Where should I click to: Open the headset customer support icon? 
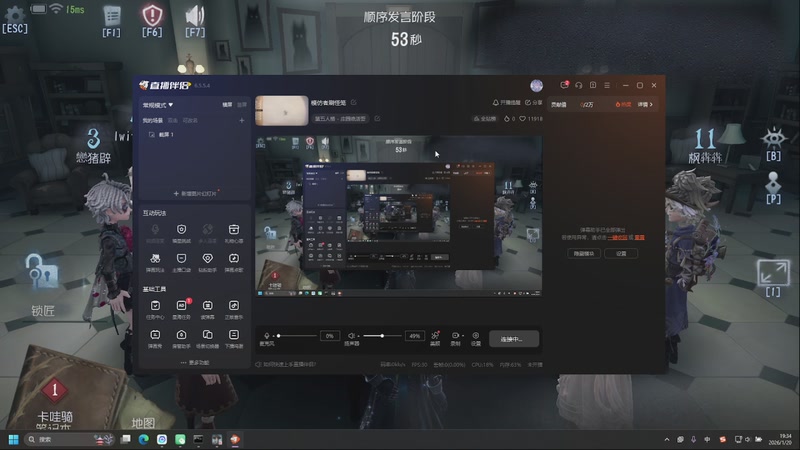click(x=579, y=85)
